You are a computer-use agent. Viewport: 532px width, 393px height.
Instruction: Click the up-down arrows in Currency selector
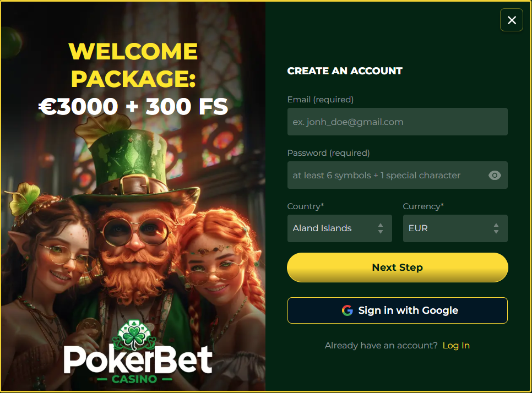tap(496, 228)
